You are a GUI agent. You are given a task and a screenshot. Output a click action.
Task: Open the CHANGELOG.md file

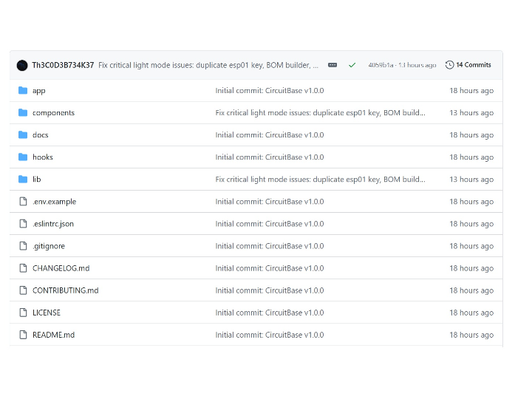[x=61, y=268]
